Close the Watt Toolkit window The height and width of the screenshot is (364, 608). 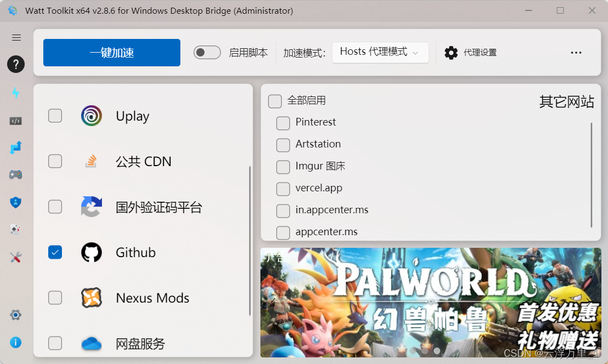coord(592,10)
